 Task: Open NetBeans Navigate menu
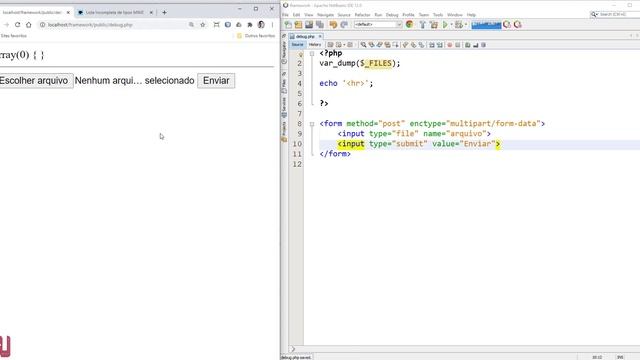(325, 15)
